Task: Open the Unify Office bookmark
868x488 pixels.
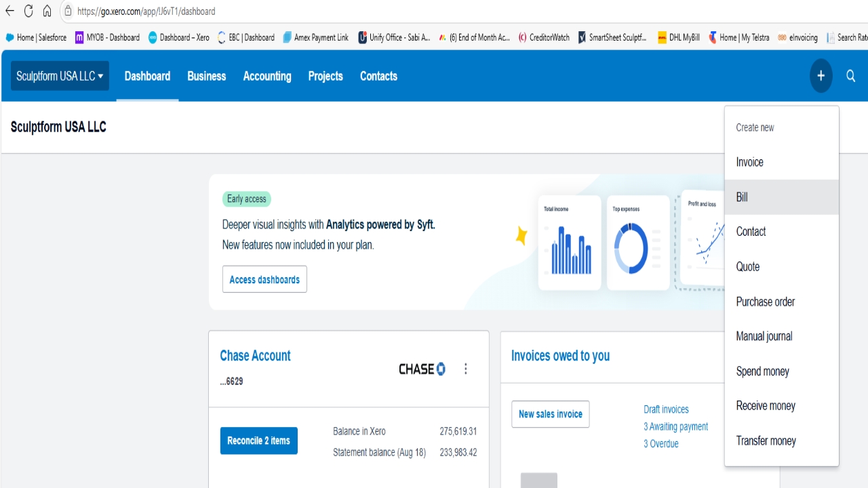Action: 394,37
